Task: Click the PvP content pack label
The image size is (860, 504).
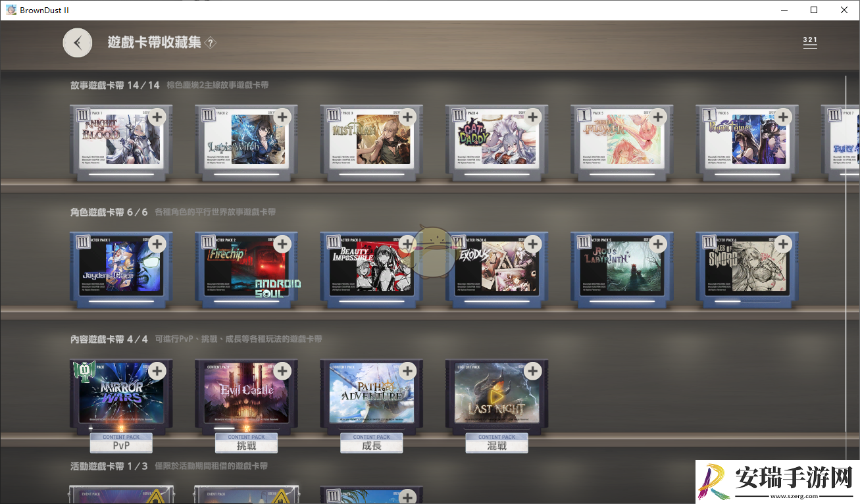Action: (x=121, y=443)
